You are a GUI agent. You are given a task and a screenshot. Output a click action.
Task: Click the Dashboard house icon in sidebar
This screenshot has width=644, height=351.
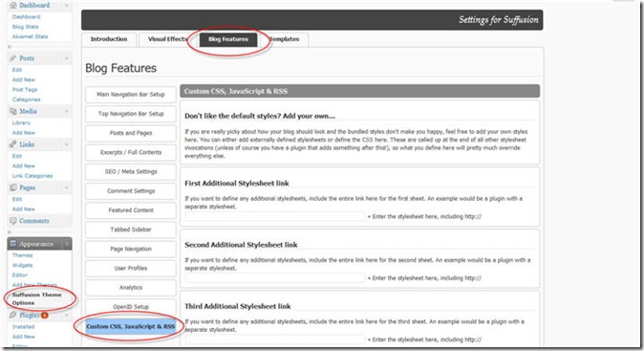coord(13,6)
